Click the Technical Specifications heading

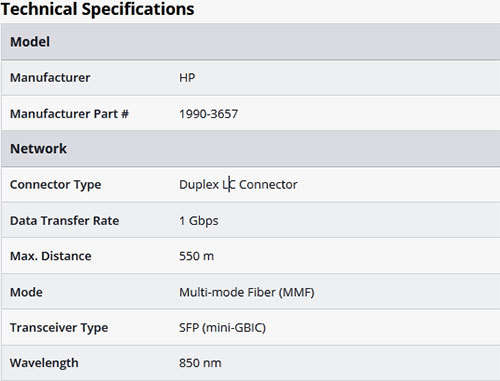(x=97, y=9)
